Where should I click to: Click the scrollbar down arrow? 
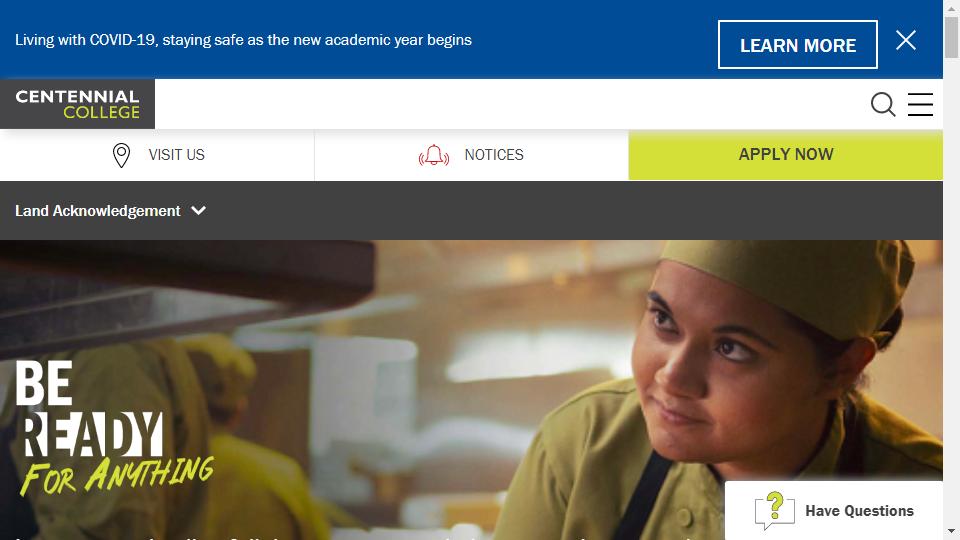(x=951, y=531)
